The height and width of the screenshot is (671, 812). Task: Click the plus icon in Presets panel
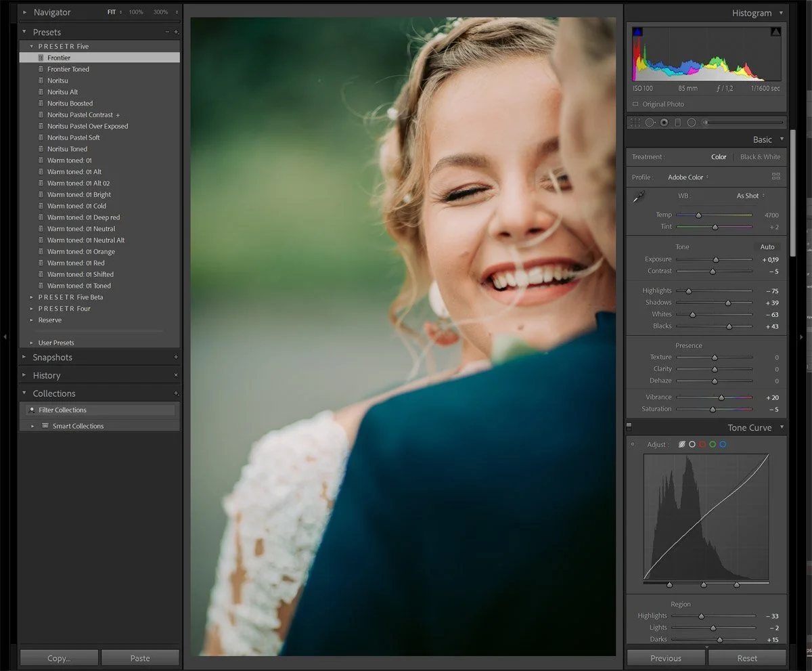tap(177, 33)
